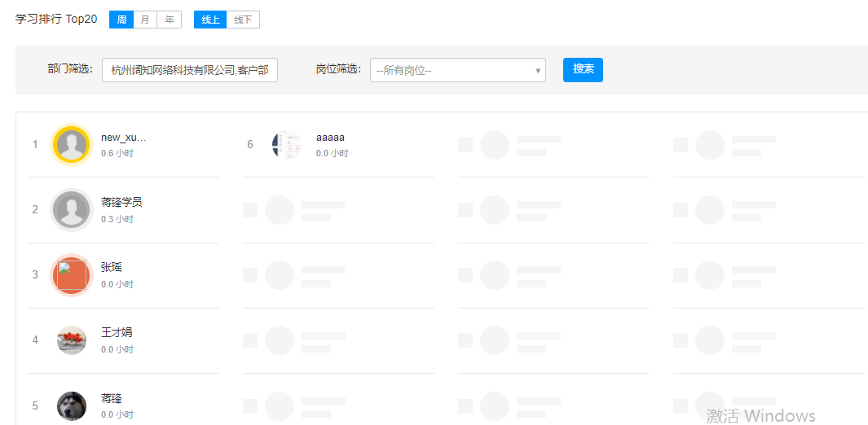Switch ranking period to 月 (month)

tap(145, 20)
